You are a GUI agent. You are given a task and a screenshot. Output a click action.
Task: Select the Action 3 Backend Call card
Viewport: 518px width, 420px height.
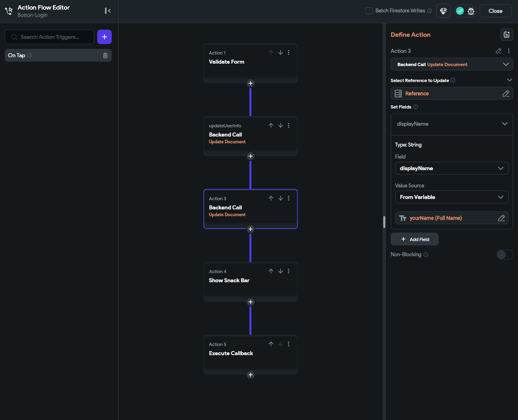251,209
